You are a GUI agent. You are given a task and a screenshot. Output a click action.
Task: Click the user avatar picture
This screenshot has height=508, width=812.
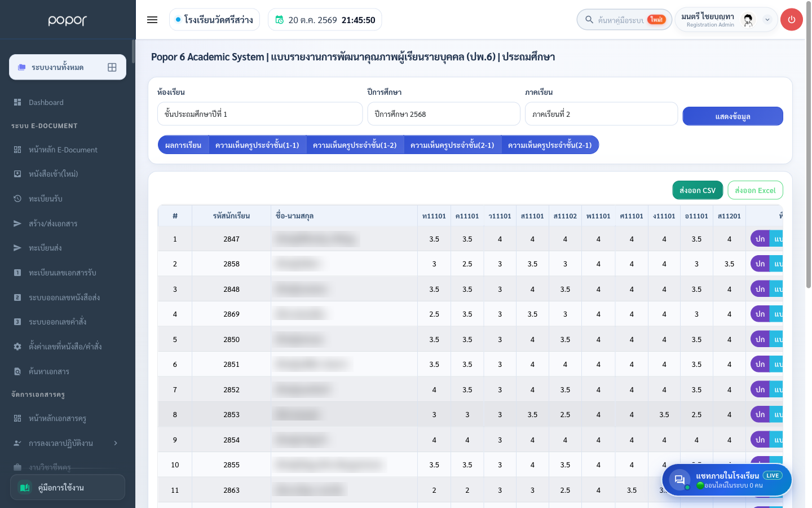(748, 20)
